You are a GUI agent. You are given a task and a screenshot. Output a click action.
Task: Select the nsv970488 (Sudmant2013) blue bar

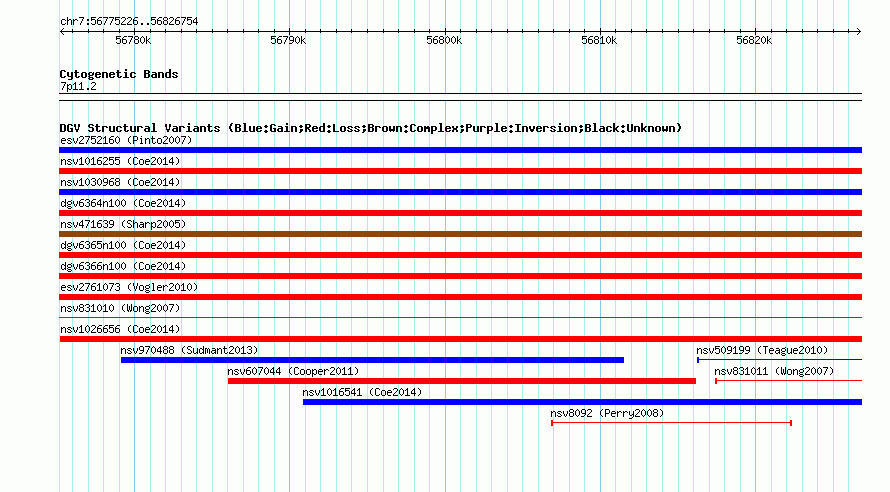(372, 360)
